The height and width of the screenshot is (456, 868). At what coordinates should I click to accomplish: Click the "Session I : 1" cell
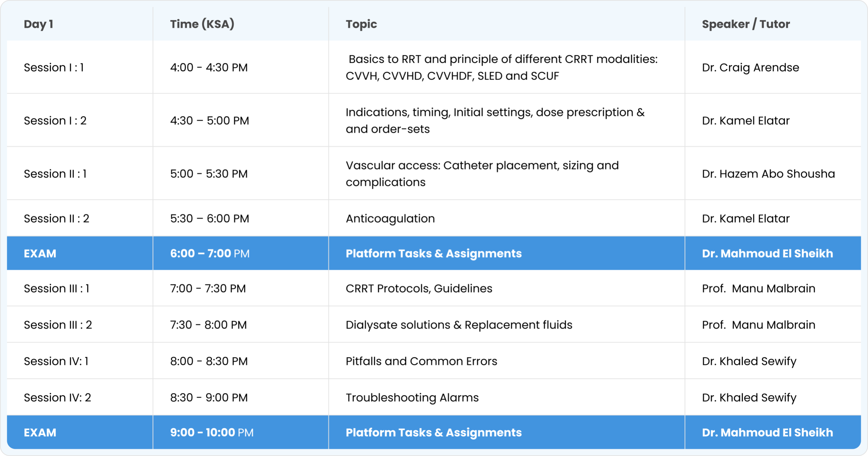click(54, 67)
